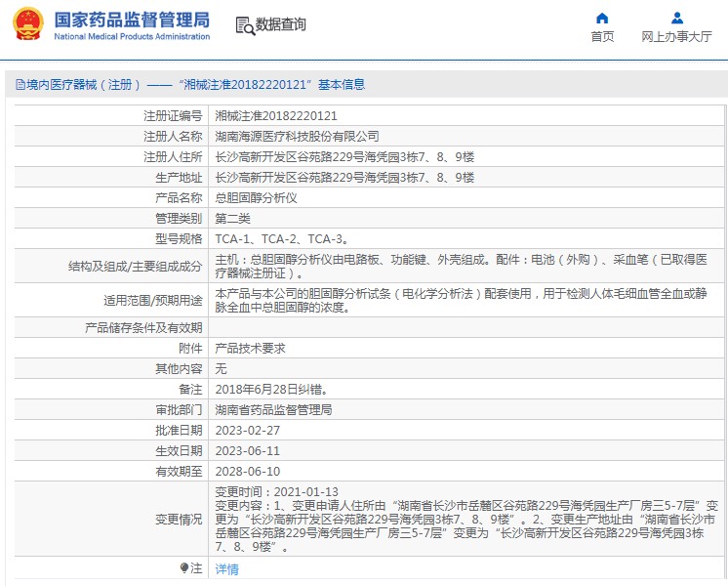Click the 网上办事大厅 text label
728x586 pixels.
pos(676,36)
